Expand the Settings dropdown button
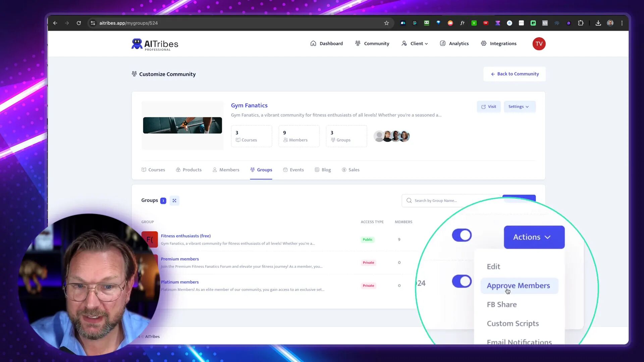The image size is (644, 362). pyautogui.click(x=518, y=106)
